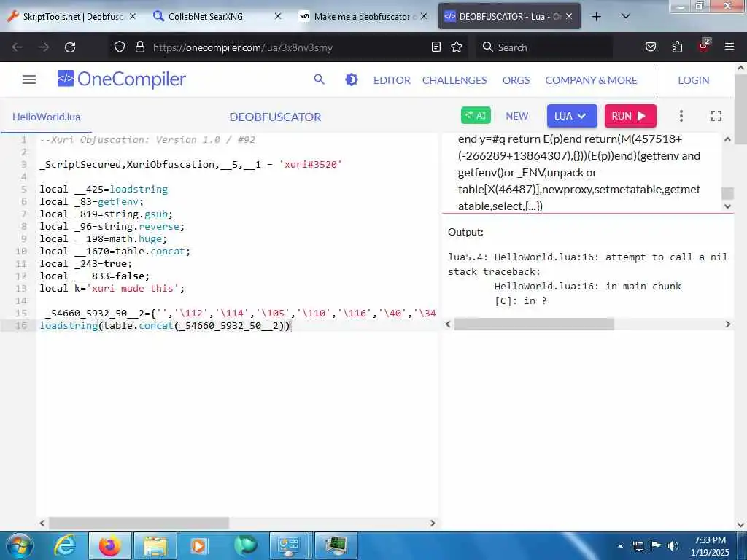The height and width of the screenshot is (560, 747).
Task: Open the EDITOR menu item
Action: tap(392, 80)
